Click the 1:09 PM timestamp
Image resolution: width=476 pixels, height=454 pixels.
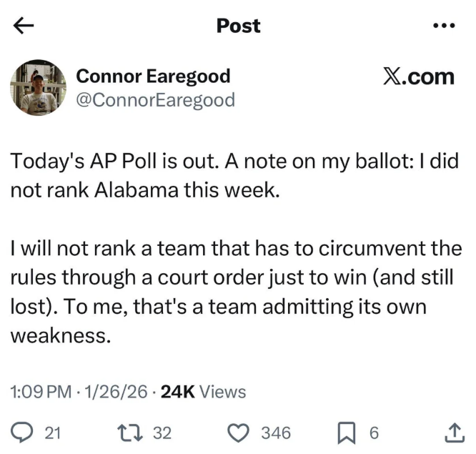click(41, 392)
